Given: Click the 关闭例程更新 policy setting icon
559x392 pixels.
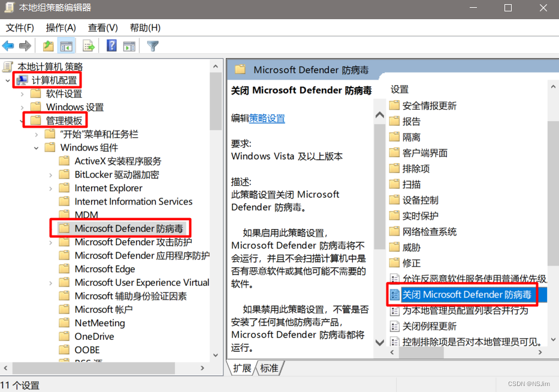Looking at the screenshot, I should click(394, 326).
